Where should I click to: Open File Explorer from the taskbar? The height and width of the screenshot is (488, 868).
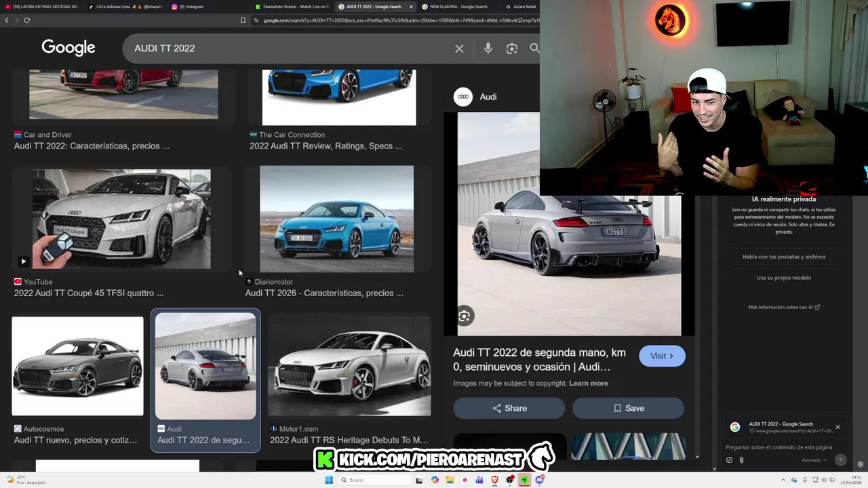point(450,480)
